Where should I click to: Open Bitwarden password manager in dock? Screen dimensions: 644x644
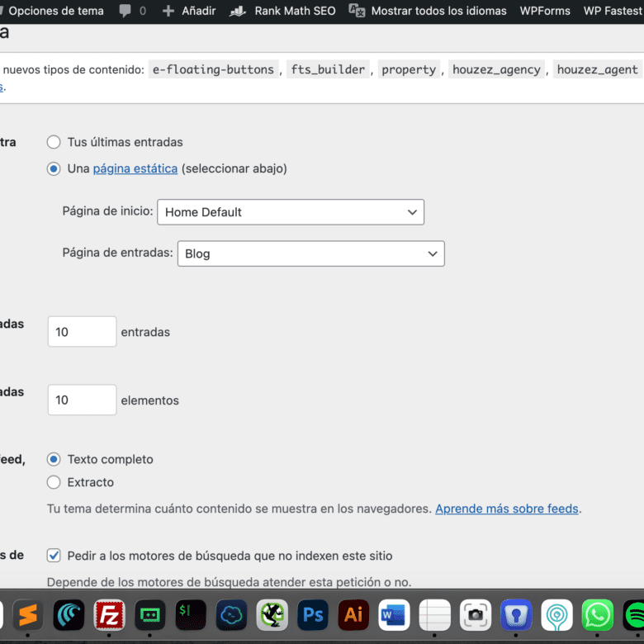pos(516,615)
